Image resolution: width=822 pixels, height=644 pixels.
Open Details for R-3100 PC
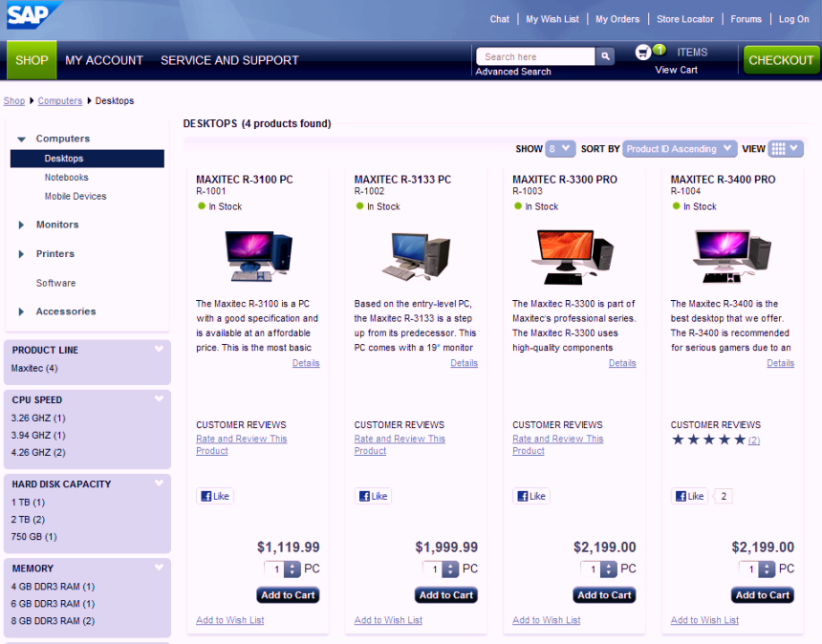(306, 363)
